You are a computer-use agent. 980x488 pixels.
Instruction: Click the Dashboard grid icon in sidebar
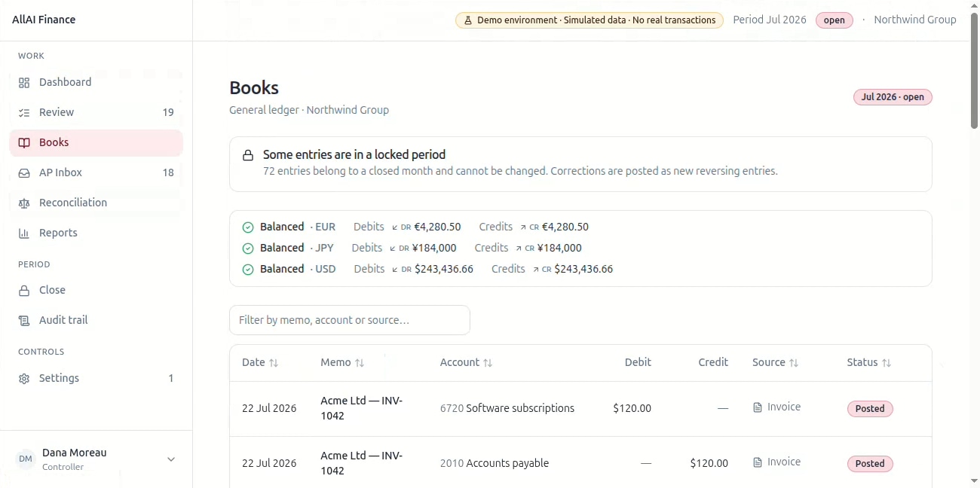[x=24, y=82]
